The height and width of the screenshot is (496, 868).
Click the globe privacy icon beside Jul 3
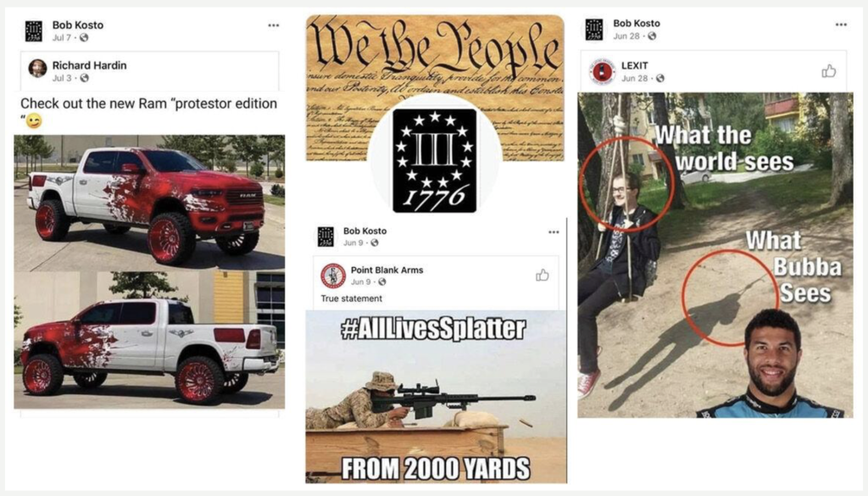(x=84, y=78)
